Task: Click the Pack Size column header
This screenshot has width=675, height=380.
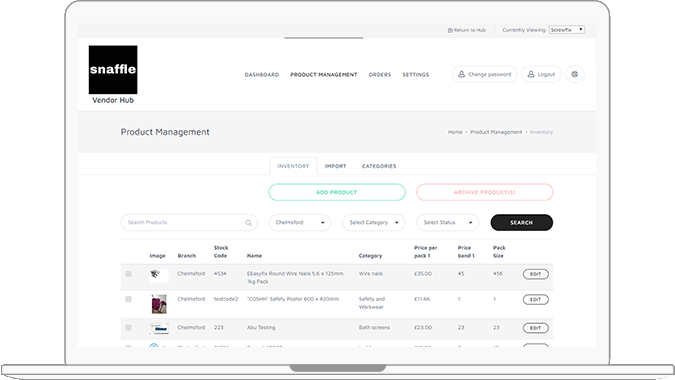Action: pyautogui.click(x=499, y=252)
